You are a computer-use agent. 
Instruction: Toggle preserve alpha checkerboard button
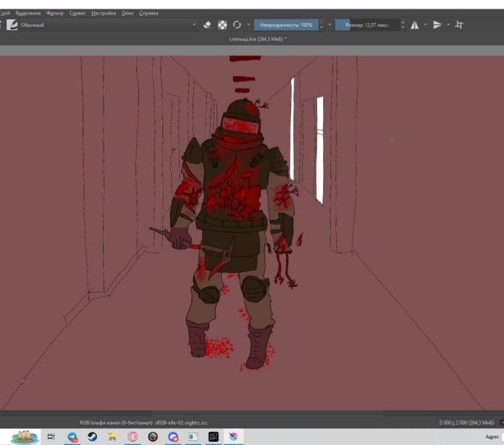pos(222,25)
